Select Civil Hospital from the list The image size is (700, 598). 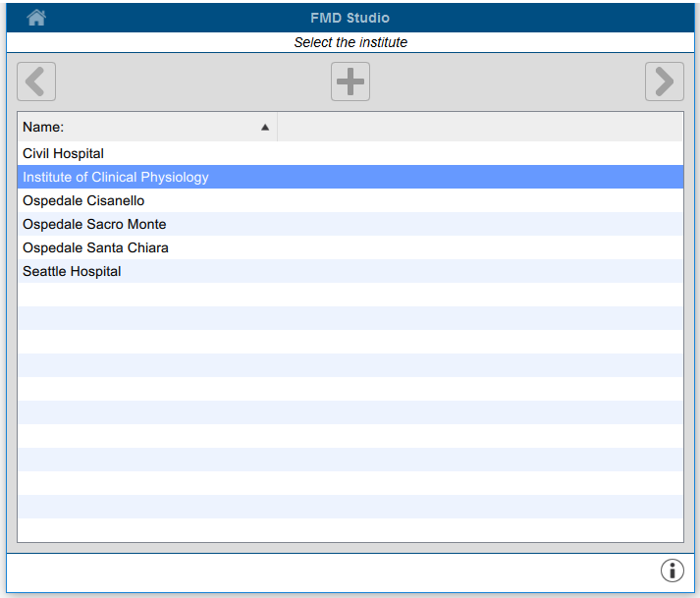64,153
